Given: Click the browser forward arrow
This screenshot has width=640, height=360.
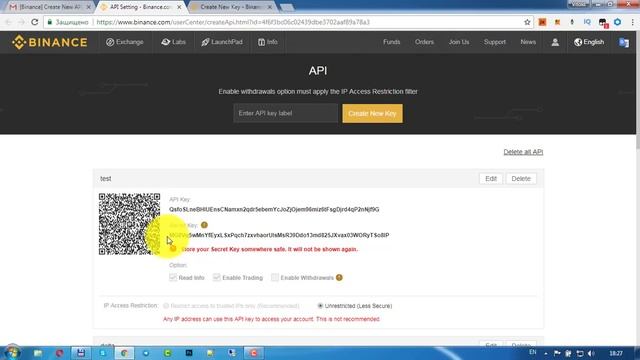Looking at the screenshot, I should pos(21,22).
